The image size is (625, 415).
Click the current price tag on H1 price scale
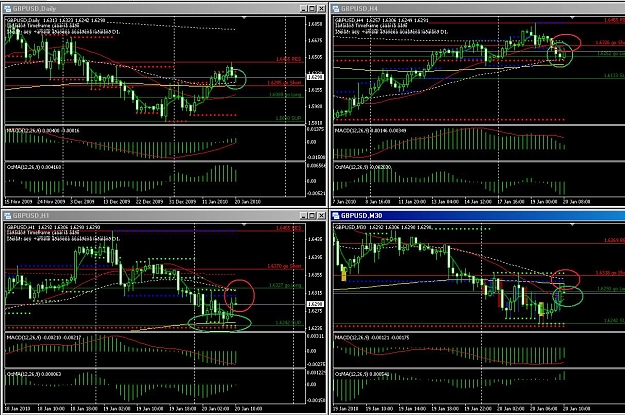coord(315,304)
